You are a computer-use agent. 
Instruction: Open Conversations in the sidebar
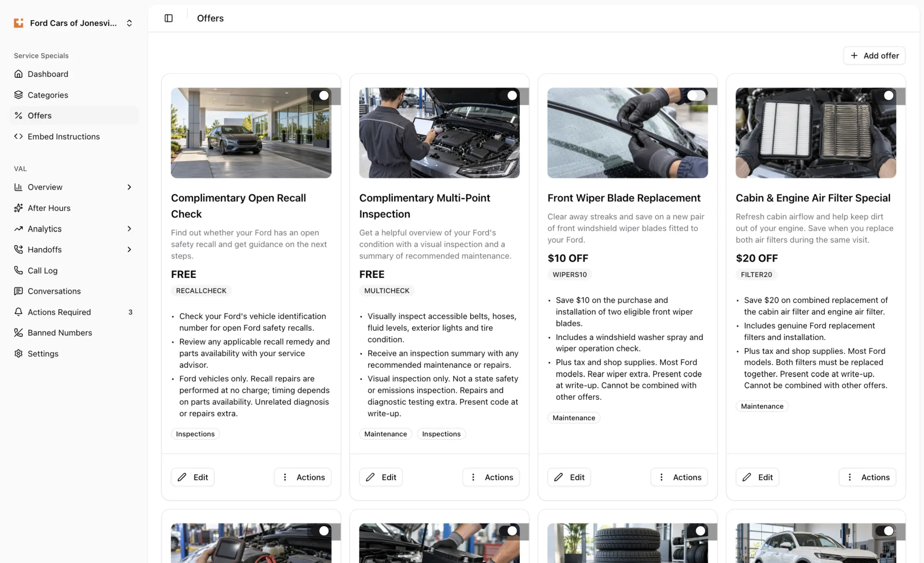[x=74, y=291]
